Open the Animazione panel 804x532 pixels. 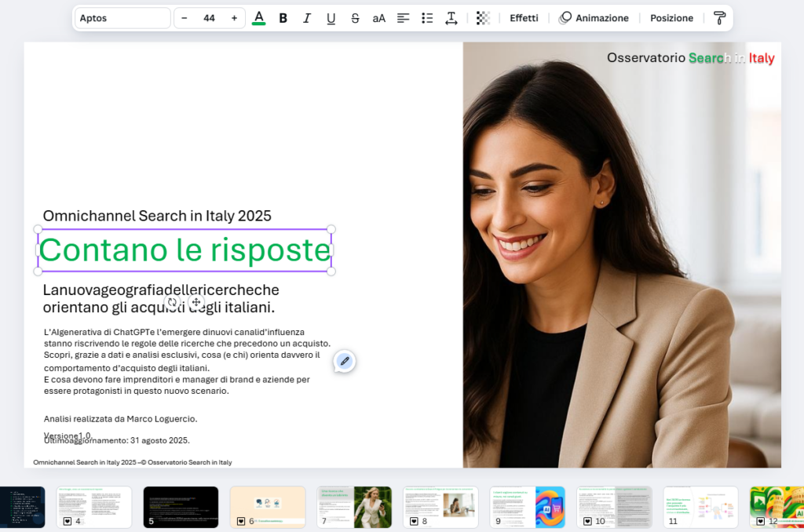(x=601, y=17)
